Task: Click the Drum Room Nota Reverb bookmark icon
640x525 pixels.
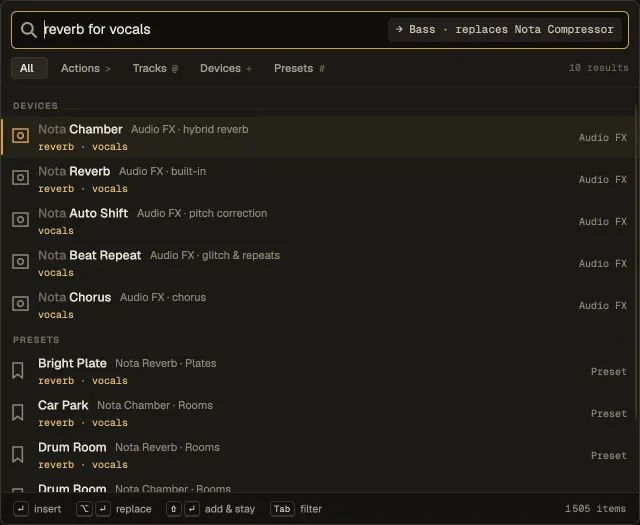Action: point(18,455)
